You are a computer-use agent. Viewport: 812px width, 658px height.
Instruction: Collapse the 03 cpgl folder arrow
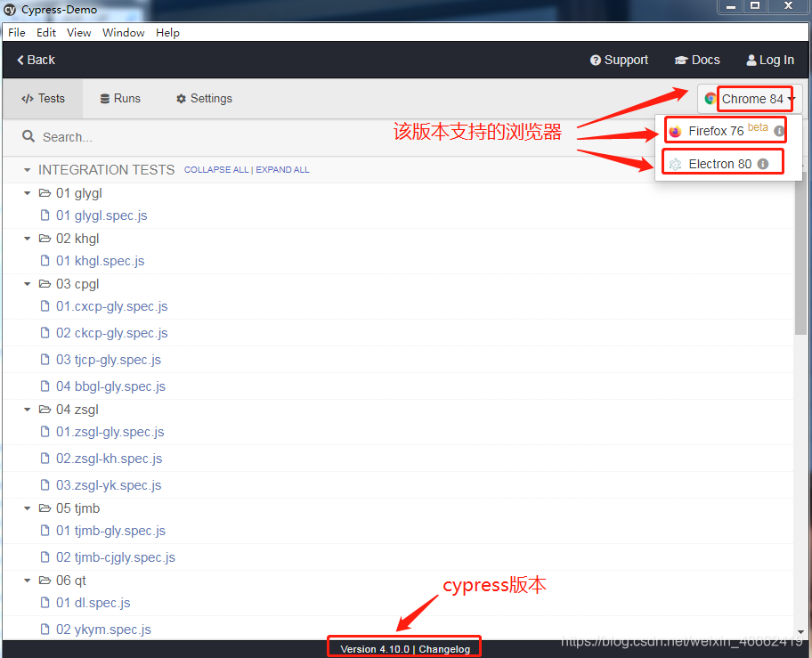(x=27, y=284)
